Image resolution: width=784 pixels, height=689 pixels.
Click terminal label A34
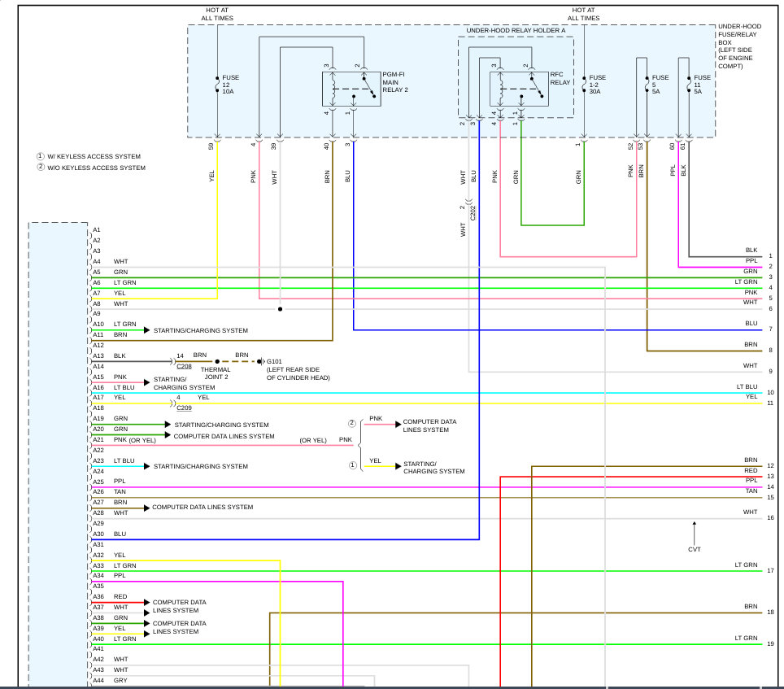click(x=98, y=575)
